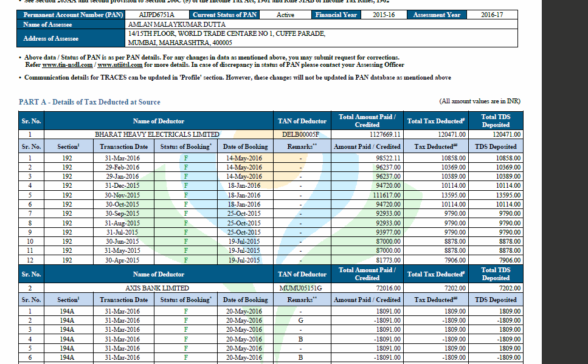Click tax deducted 10369.00 in Feb row
The width and height of the screenshot is (588, 364).
(x=454, y=167)
